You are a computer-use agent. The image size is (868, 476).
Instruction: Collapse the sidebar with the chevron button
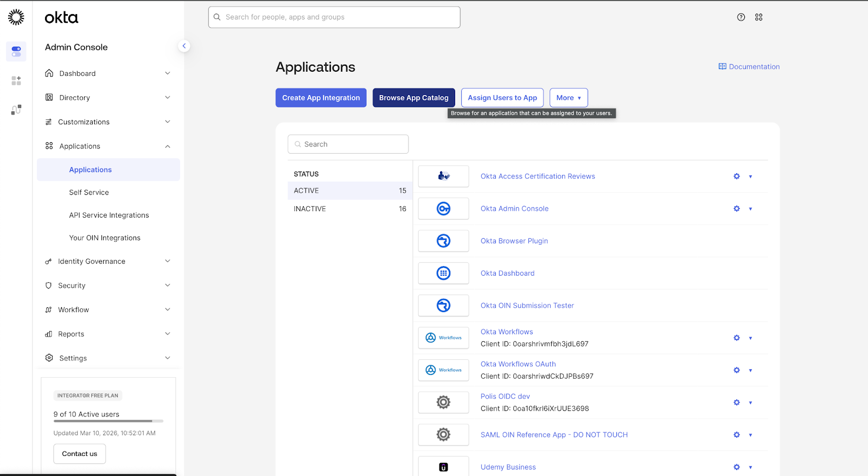184,46
